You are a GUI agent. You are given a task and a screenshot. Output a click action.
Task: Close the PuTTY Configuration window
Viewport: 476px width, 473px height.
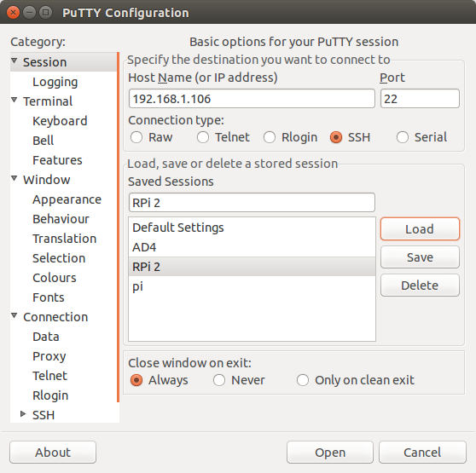[13, 13]
